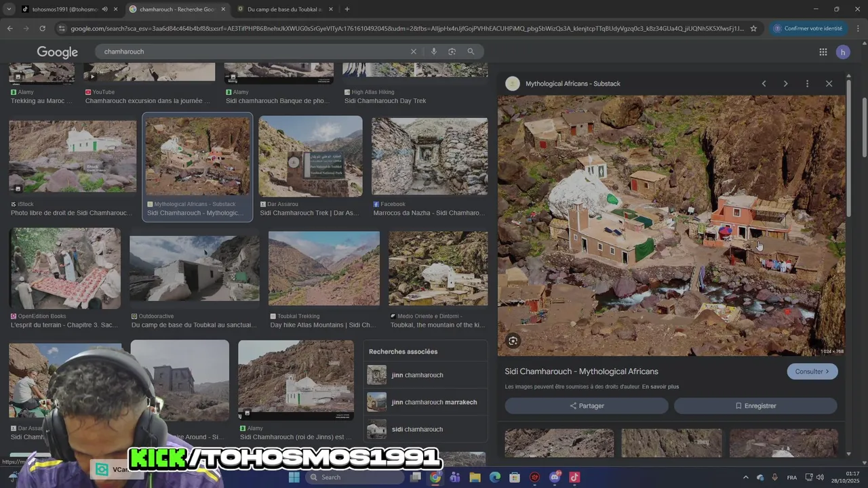Switch to 'Du camp de base du Toubkal' tab
The height and width of the screenshot is (488, 868).
(x=285, y=9)
